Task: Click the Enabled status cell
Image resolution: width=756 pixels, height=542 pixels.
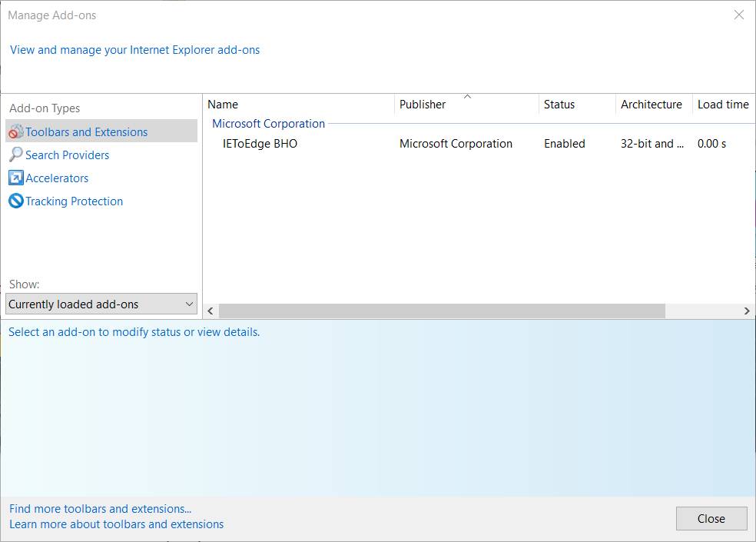Action: tap(565, 143)
